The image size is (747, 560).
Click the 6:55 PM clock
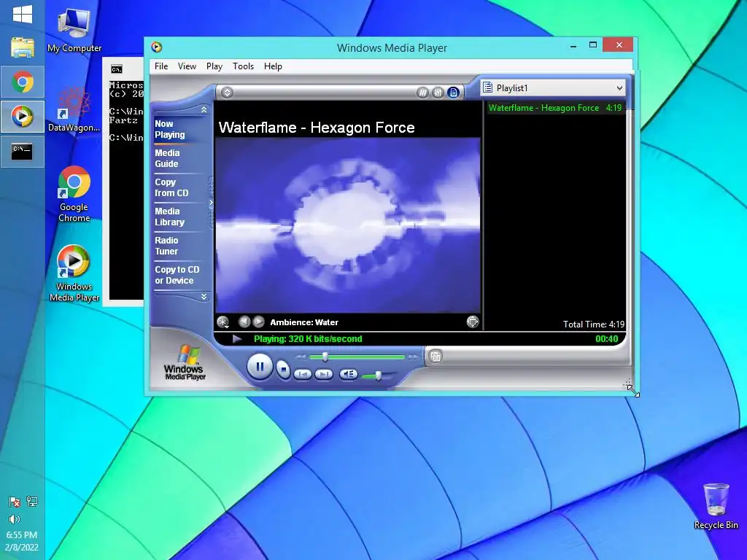pyautogui.click(x=22, y=534)
